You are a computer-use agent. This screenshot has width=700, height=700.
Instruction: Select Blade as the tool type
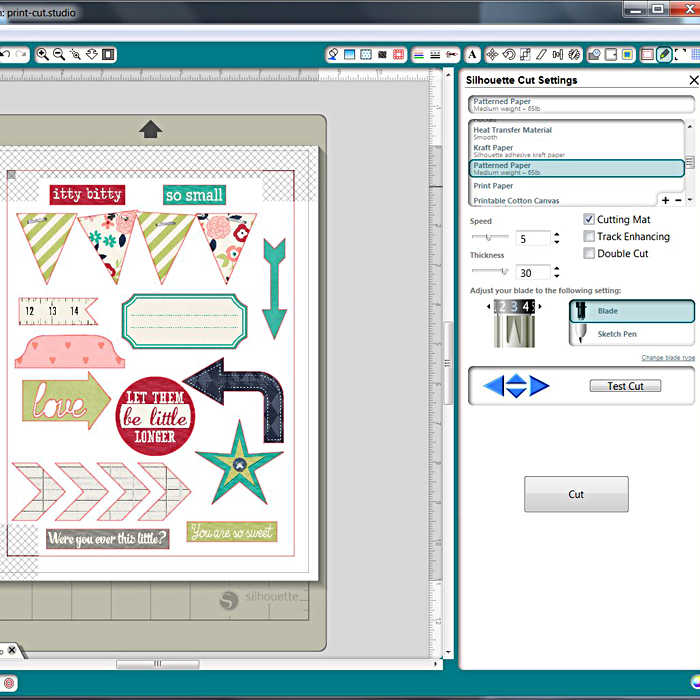click(632, 311)
